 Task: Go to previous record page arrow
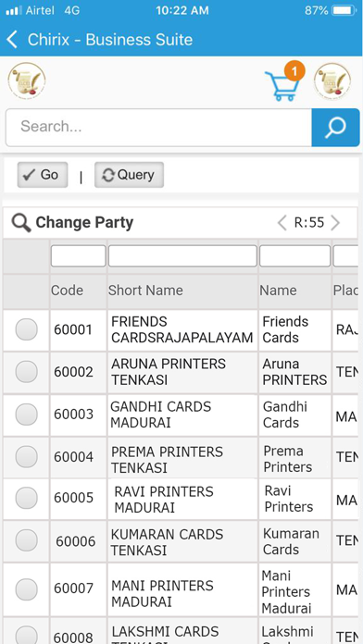(x=282, y=223)
